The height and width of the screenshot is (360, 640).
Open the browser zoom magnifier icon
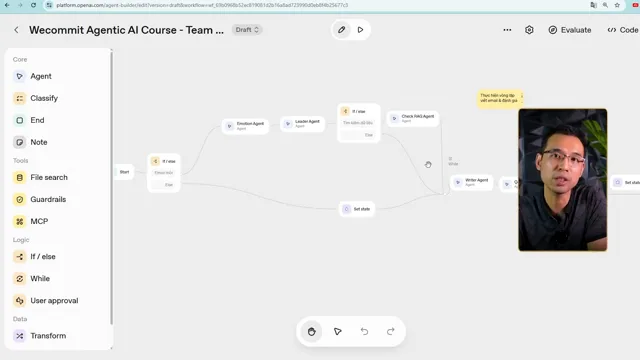pos(605,5)
